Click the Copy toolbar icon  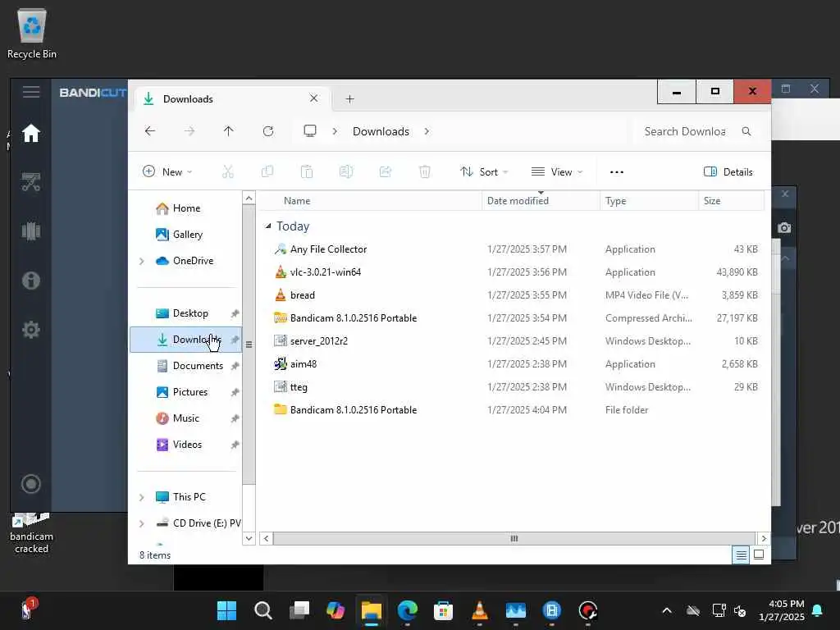point(267,171)
